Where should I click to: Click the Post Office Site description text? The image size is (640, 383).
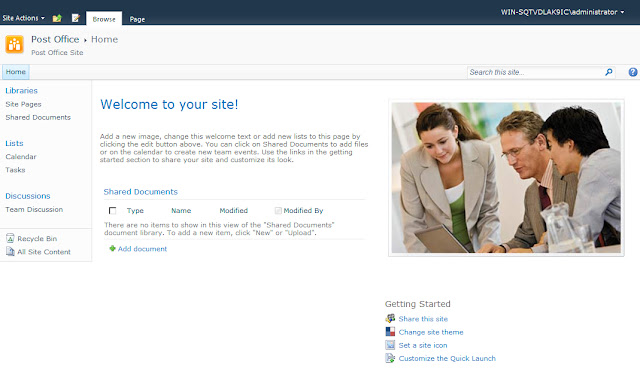point(57,53)
